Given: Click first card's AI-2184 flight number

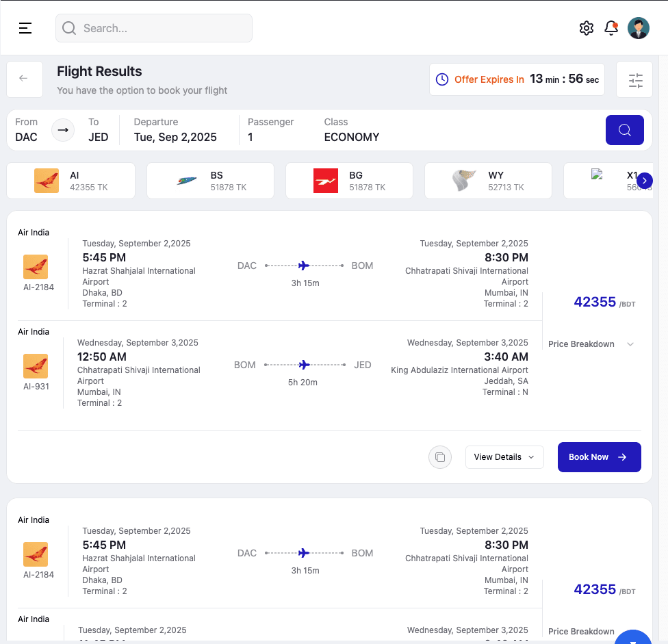Looking at the screenshot, I should pos(38,287).
